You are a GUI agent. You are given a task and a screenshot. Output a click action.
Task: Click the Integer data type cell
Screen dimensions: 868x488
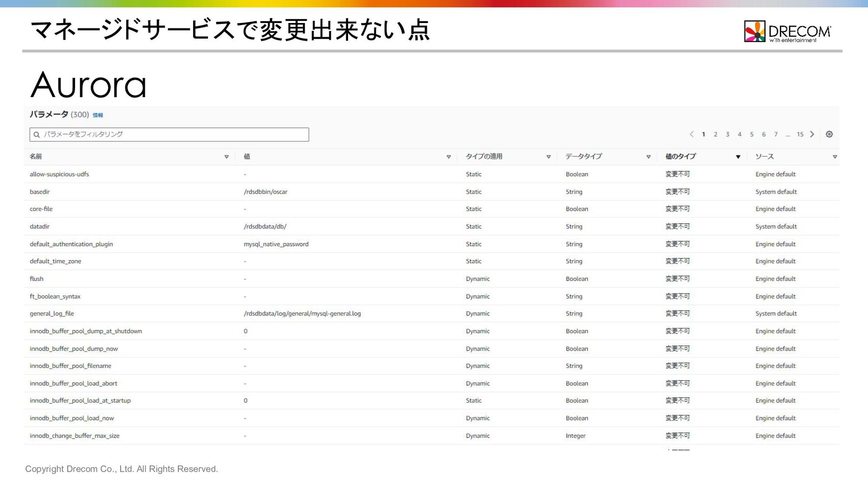(x=576, y=436)
